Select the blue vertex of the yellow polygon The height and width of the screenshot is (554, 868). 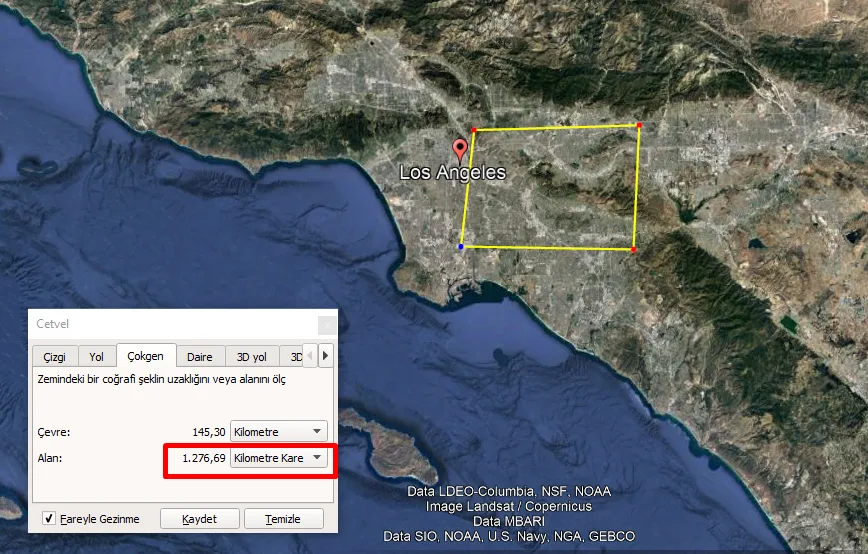pyautogui.click(x=461, y=246)
